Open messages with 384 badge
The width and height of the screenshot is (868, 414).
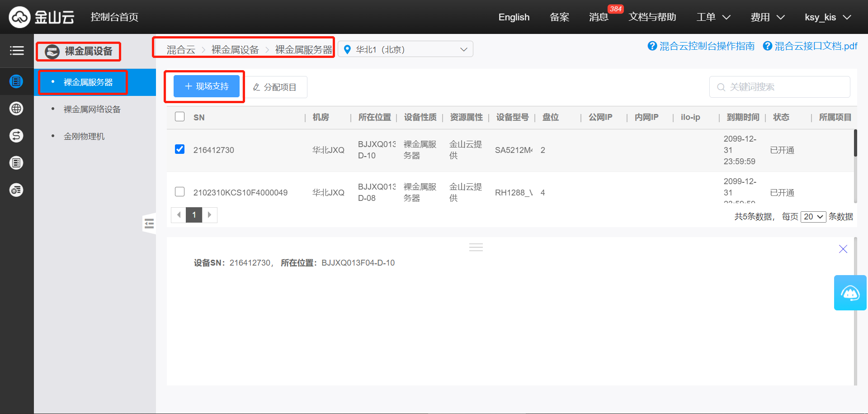pyautogui.click(x=599, y=17)
